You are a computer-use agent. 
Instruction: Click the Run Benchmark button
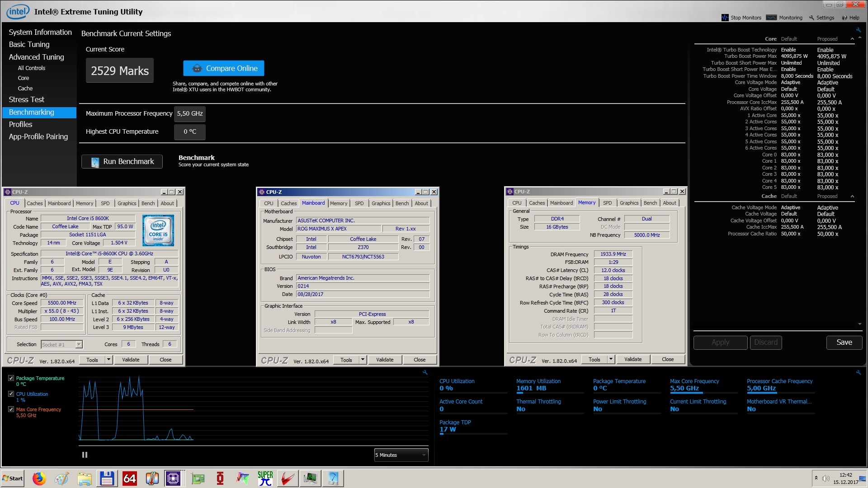[x=122, y=161]
